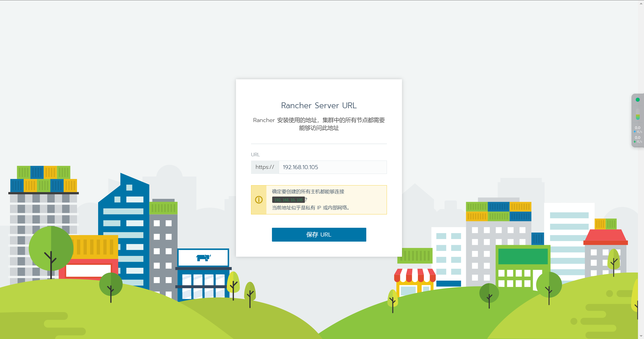Click the scrollbar up arrow
644x339 pixels.
click(641, 3)
